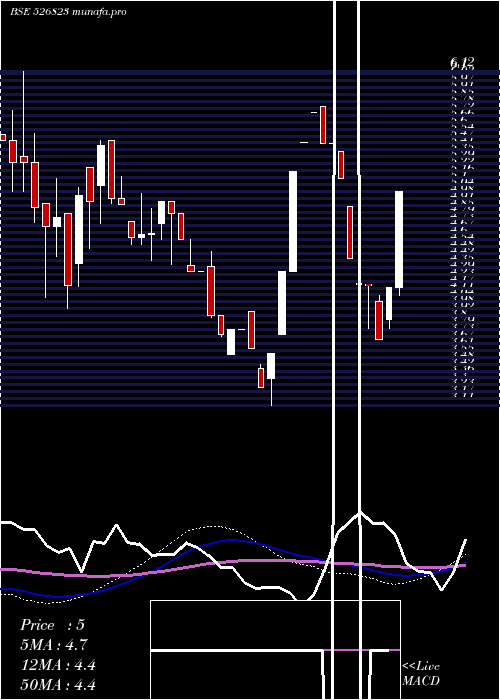Screen dimensions: 500x700
Task: Click the Price : 5 label
Action: pos(52,625)
